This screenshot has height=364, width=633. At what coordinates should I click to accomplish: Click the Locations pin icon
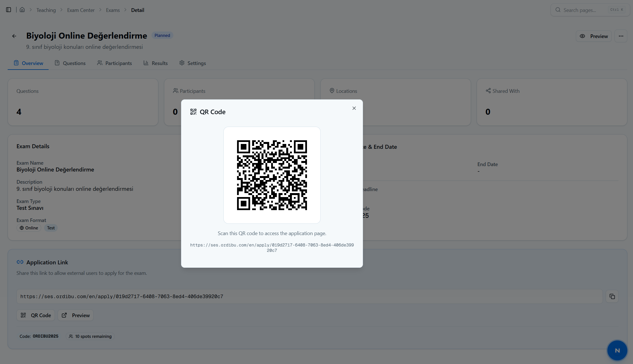[332, 91]
